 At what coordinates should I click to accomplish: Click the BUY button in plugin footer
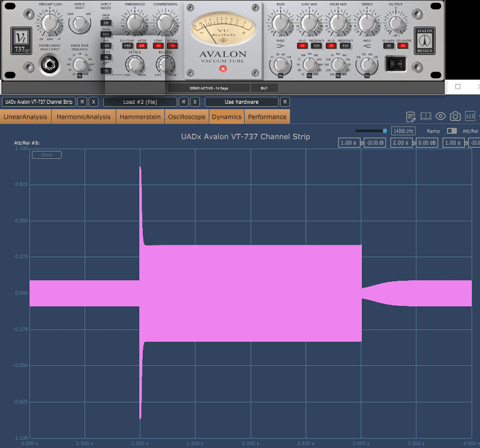click(x=264, y=88)
